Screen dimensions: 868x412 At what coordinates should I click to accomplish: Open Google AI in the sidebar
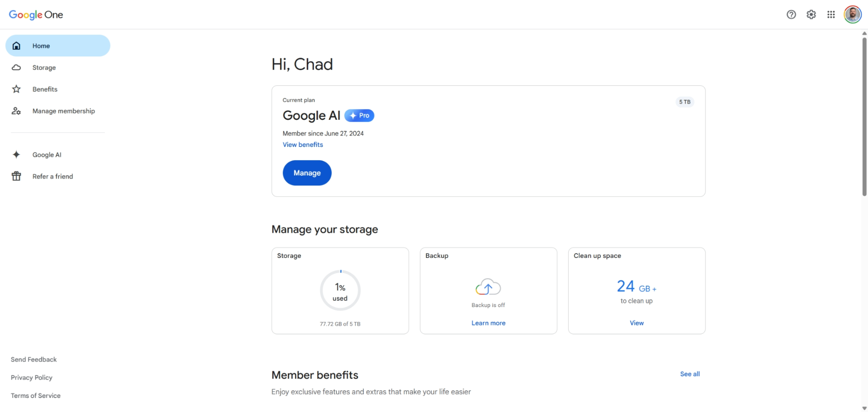58,155
